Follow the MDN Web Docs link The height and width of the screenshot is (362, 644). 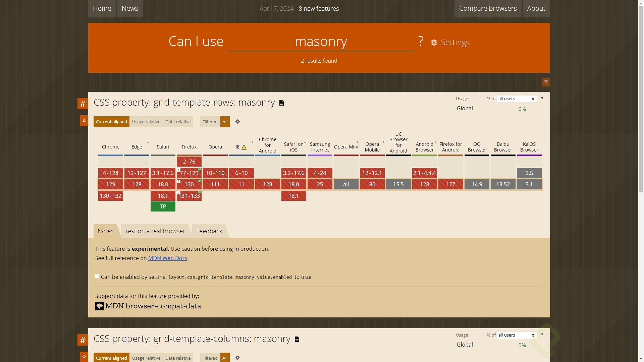coord(168,258)
